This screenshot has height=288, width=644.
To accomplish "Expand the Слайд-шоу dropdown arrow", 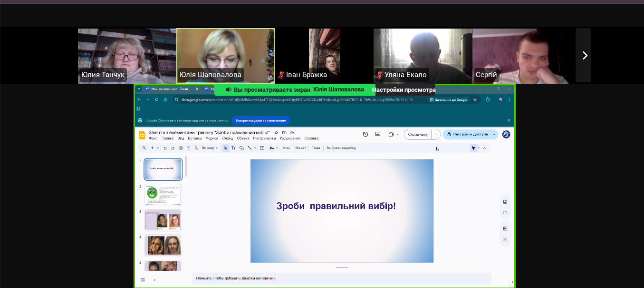I will [x=436, y=134].
